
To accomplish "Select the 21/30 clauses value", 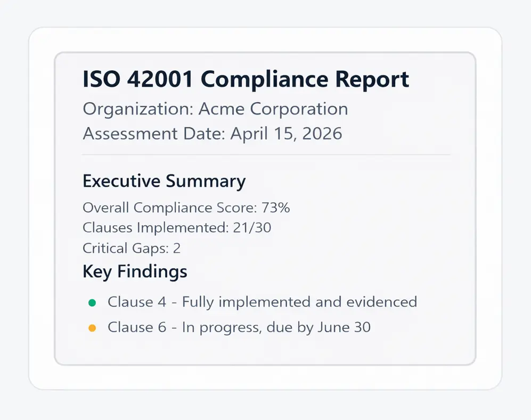I will (x=252, y=228).
